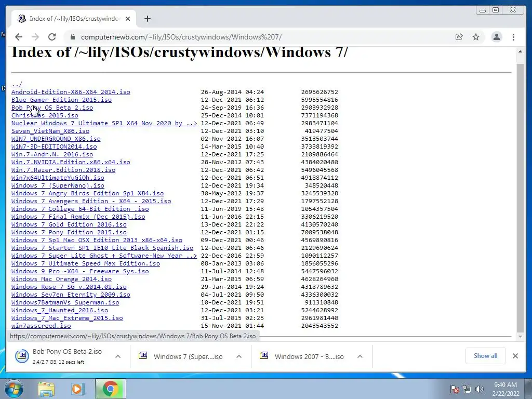Click the volume speaker tray icon
Screen dimensions: 532x399
(x=480, y=389)
